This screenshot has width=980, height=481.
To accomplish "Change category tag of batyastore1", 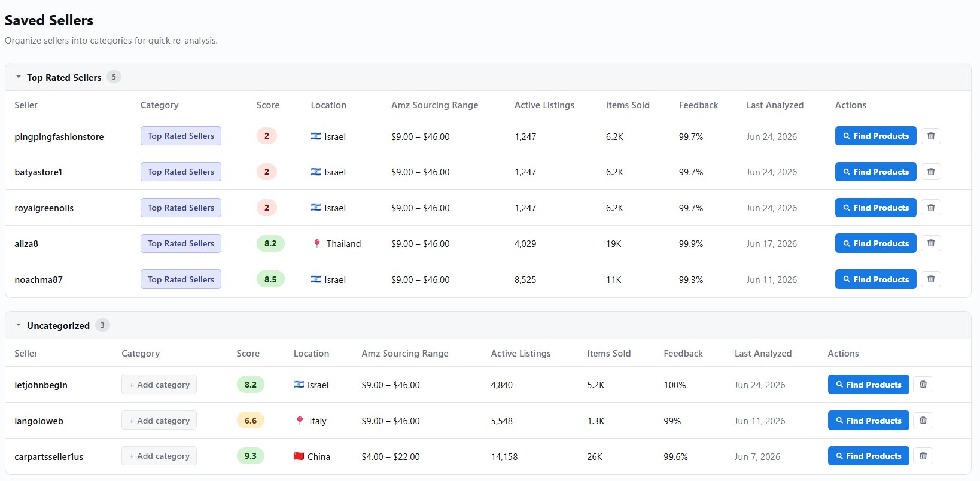I will (x=181, y=172).
